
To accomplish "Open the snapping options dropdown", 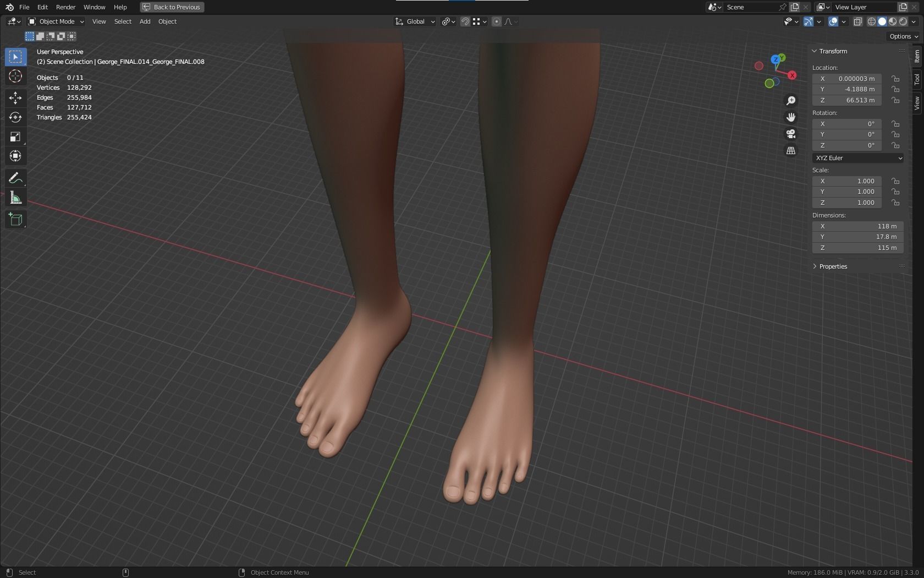I will (479, 21).
